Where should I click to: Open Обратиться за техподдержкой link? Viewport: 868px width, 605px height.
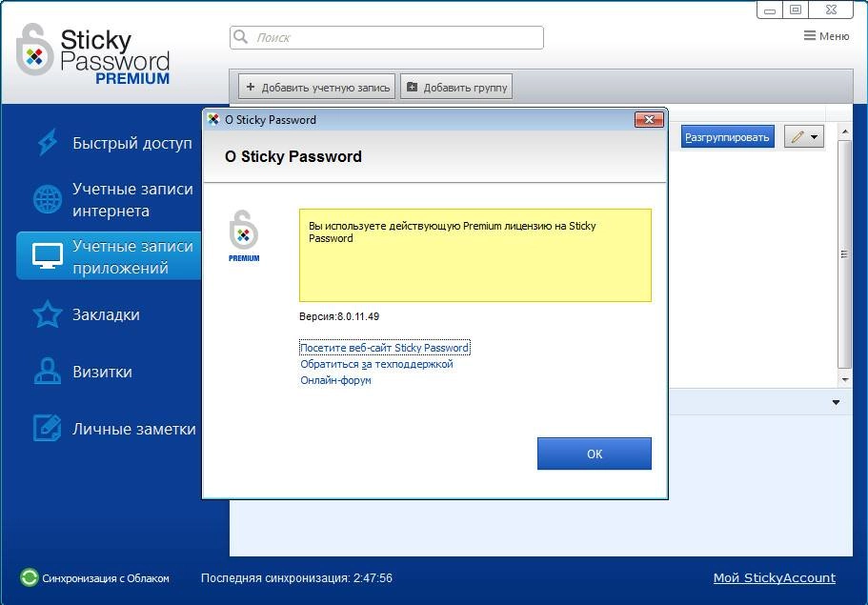[376, 364]
